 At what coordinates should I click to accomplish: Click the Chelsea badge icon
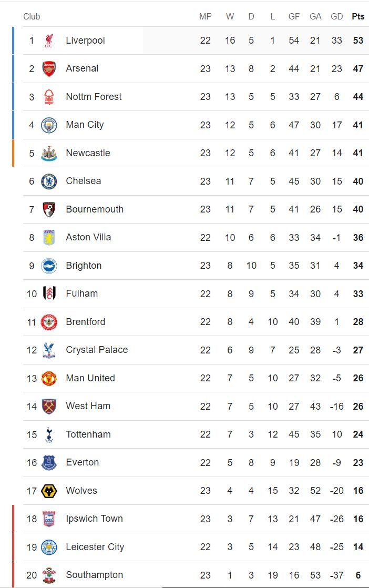pos(49,181)
